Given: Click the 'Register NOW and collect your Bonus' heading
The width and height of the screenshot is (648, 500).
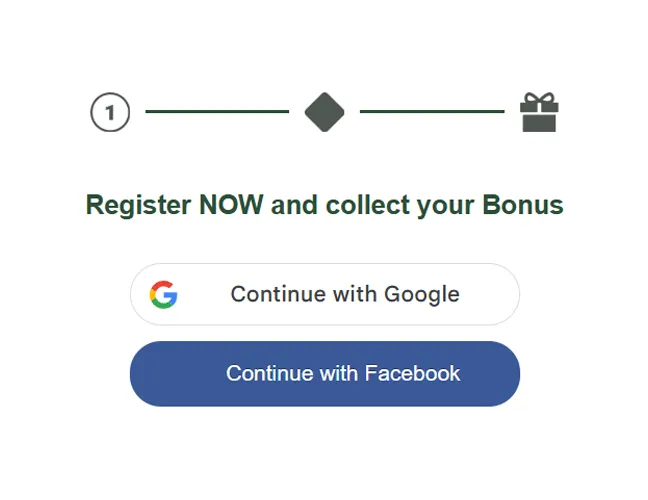Looking at the screenshot, I should pos(324,205).
